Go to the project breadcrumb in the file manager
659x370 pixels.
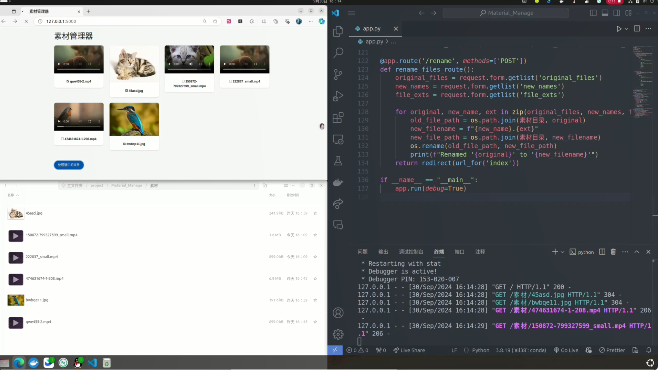[97, 185]
